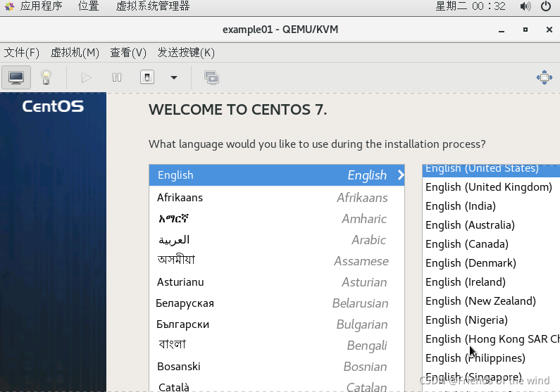Viewport: 560px width, 392px height.
Task: Select Arabic language row
Action: pyautogui.click(x=277, y=240)
